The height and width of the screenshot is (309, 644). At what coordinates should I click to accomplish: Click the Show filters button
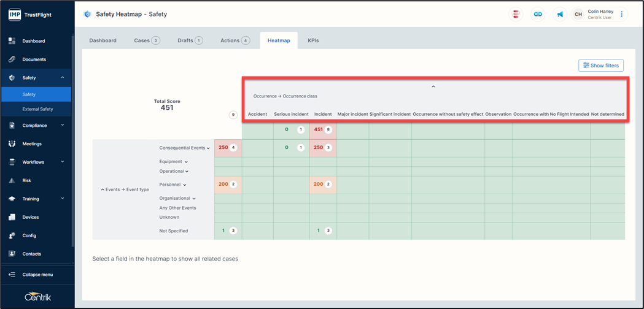point(601,66)
